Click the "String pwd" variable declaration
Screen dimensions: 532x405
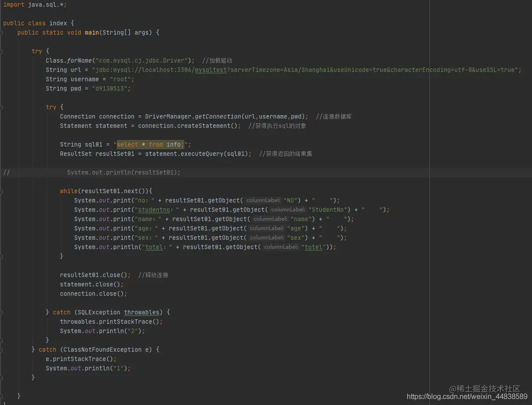tap(64, 88)
